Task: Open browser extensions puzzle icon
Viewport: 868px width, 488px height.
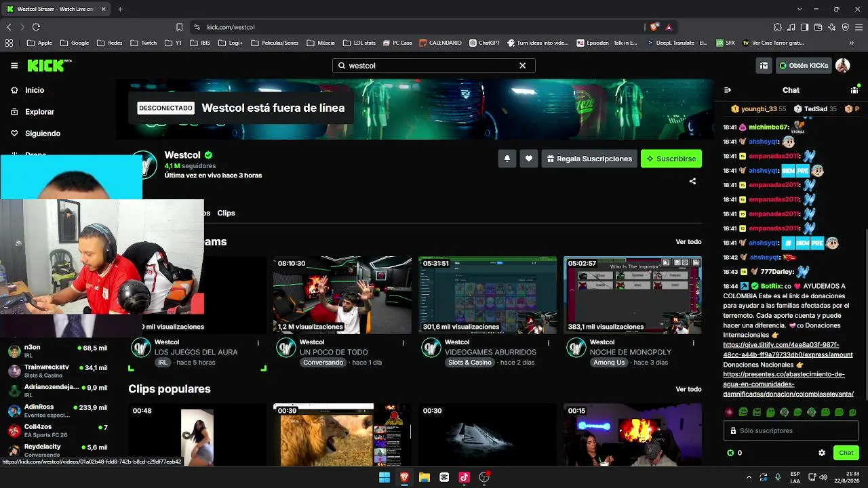Action: point(778,27)
